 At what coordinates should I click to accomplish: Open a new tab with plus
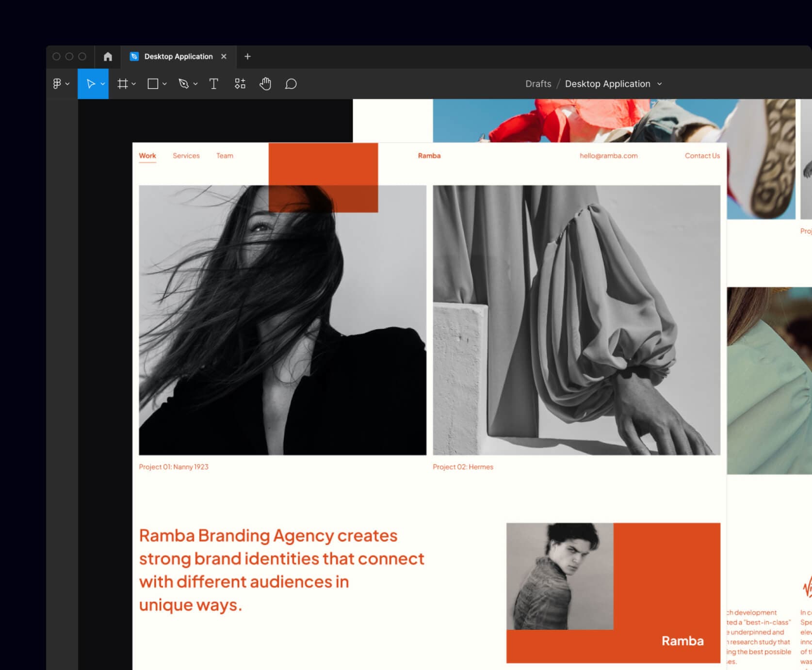[x=247, y=57]
